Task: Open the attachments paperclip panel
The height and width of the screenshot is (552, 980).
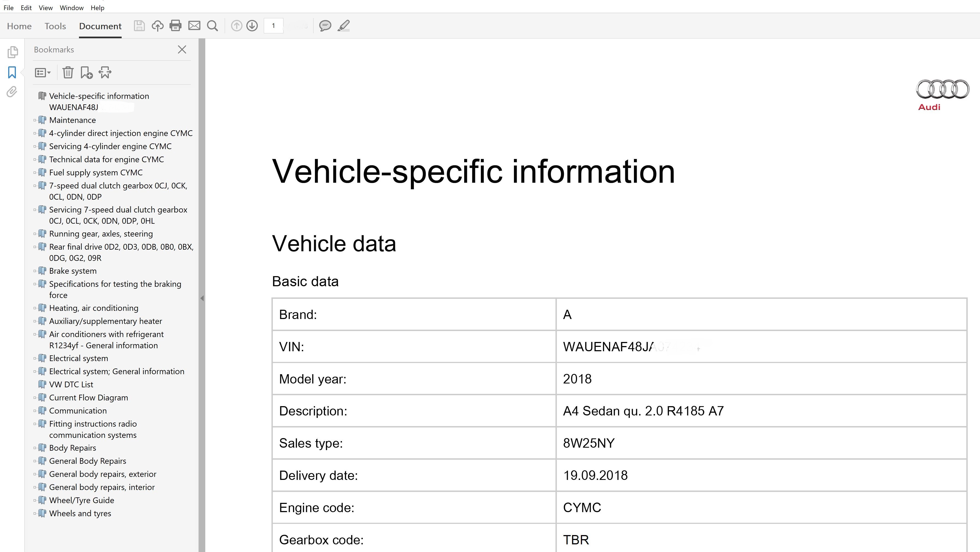Action: point(12,91)
